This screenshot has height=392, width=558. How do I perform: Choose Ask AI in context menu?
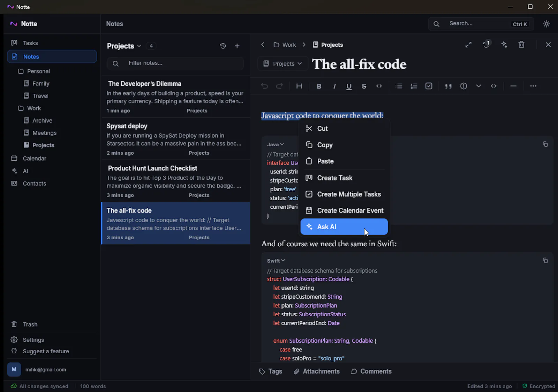coord(344,227)
